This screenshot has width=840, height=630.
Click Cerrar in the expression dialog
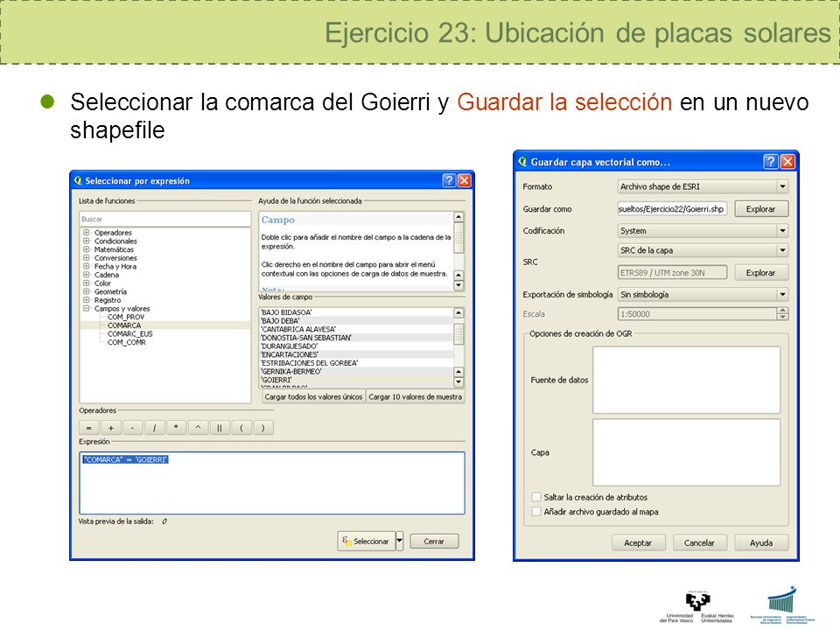click(x=435, y=542)
